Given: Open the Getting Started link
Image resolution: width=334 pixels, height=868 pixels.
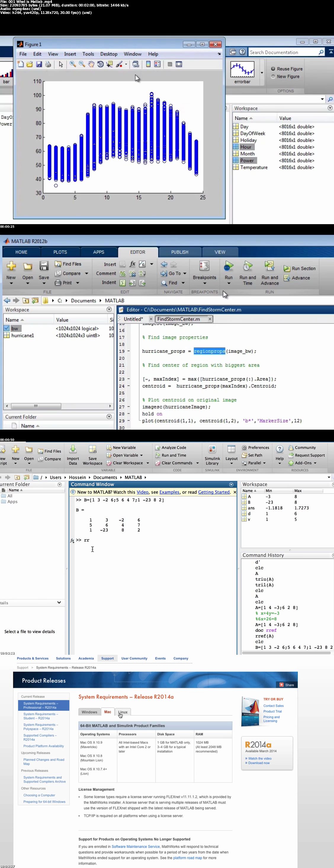Looking at the screenshot, I should point(214,492).
